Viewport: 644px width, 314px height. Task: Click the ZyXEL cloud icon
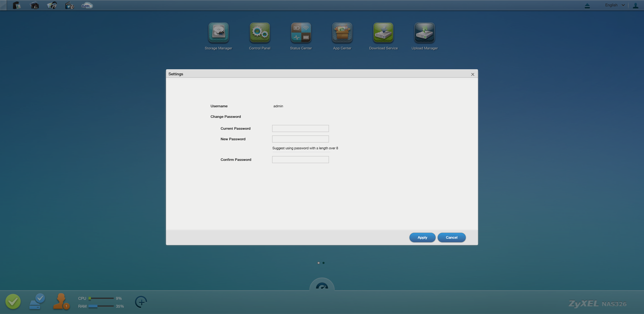[x=87, y=5]
